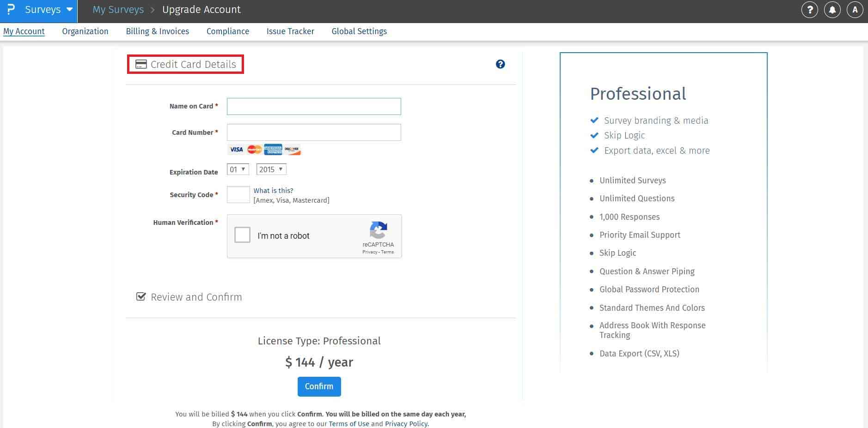Click the Confirm button
This screenshot has width=868, height=428.
(319, 386)
